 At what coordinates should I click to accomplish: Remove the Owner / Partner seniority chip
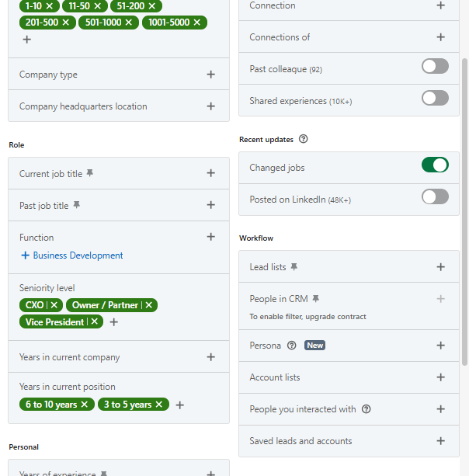tap(149, 305)
